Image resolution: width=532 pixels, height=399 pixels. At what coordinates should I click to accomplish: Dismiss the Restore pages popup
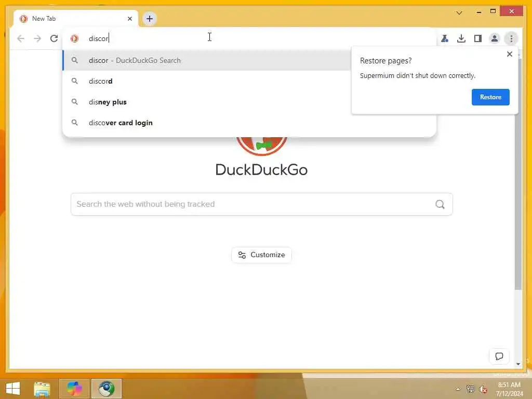509,54
